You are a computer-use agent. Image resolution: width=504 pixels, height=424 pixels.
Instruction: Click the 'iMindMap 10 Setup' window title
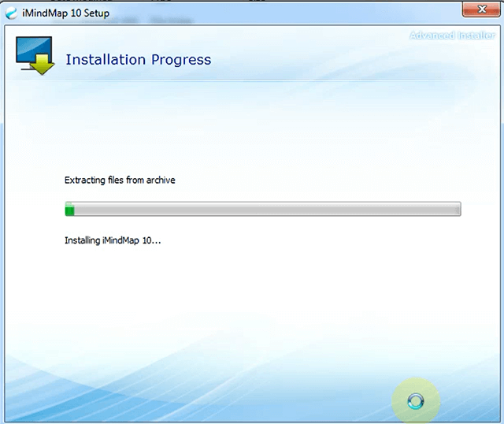65,13
